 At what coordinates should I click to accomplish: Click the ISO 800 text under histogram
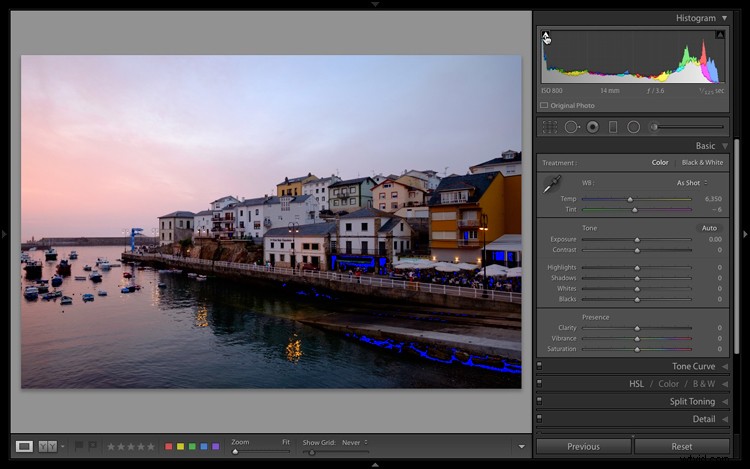click(552, 90)
